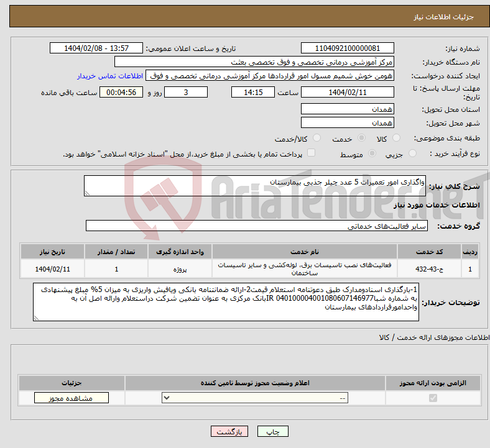Viewport: 490px width, 448px height.
Task: Click the نوع فرآیند خرید label
Action: (x=455, y=153)
